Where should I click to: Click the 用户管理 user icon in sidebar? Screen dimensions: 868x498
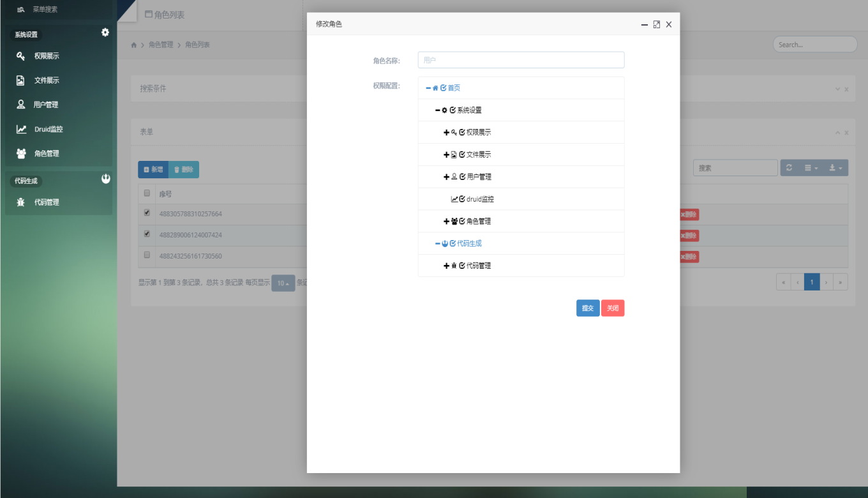20,105
